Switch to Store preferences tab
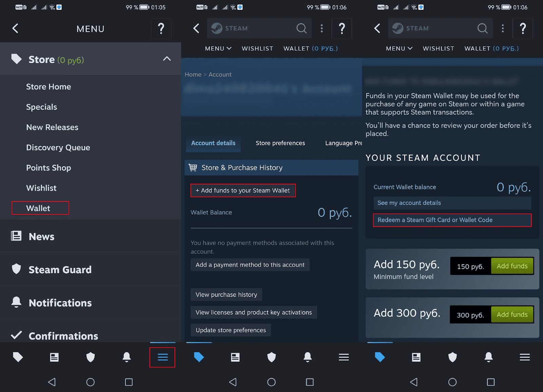Viewport: 543px width, 392px height. pyautogui.click(x=280, y=143)
